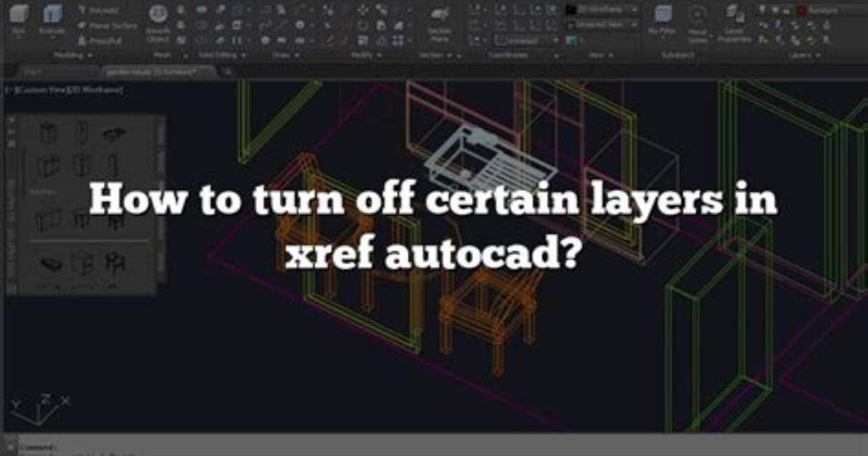
Task: Select the bathtub-shaped thumbnail in palette bottom row
Action: (x=52, y=264)
